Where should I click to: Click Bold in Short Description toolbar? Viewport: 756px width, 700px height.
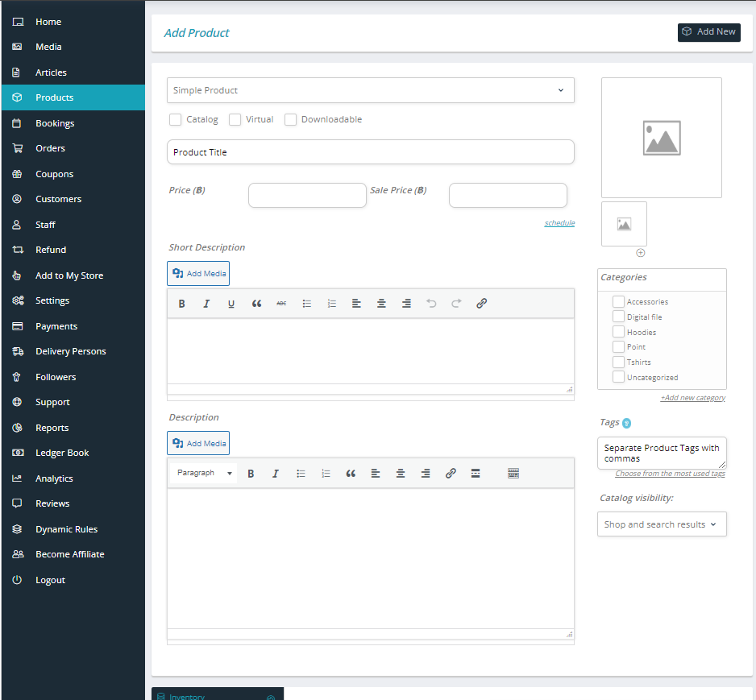pyautogui.click(x=181, y=304)
